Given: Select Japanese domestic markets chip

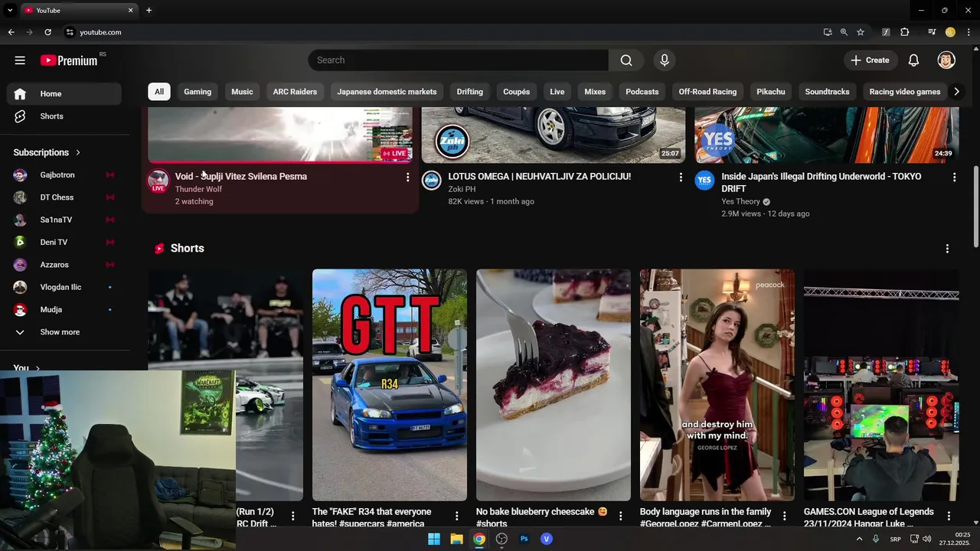Looking at the screenshot, I should click(387, 92).
